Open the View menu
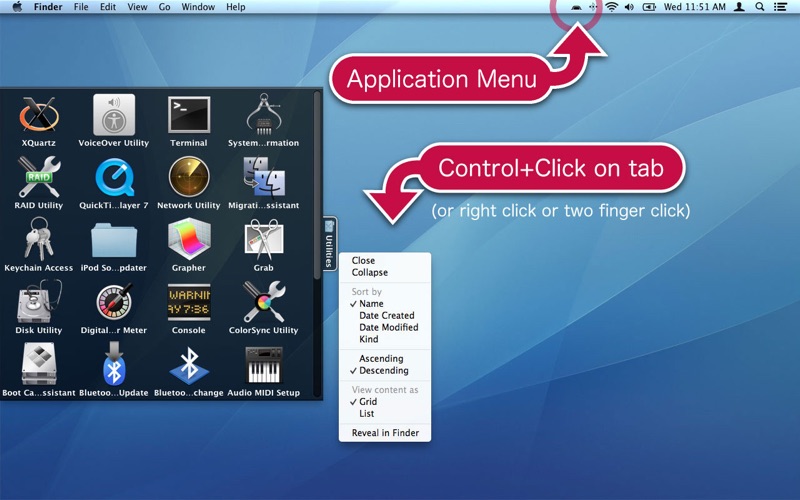Screen dimensions: 800x500 tap(137, 7)
